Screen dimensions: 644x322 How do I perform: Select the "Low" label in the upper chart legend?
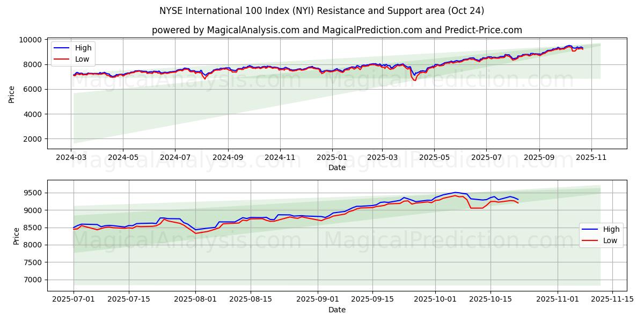coord(82,60)
